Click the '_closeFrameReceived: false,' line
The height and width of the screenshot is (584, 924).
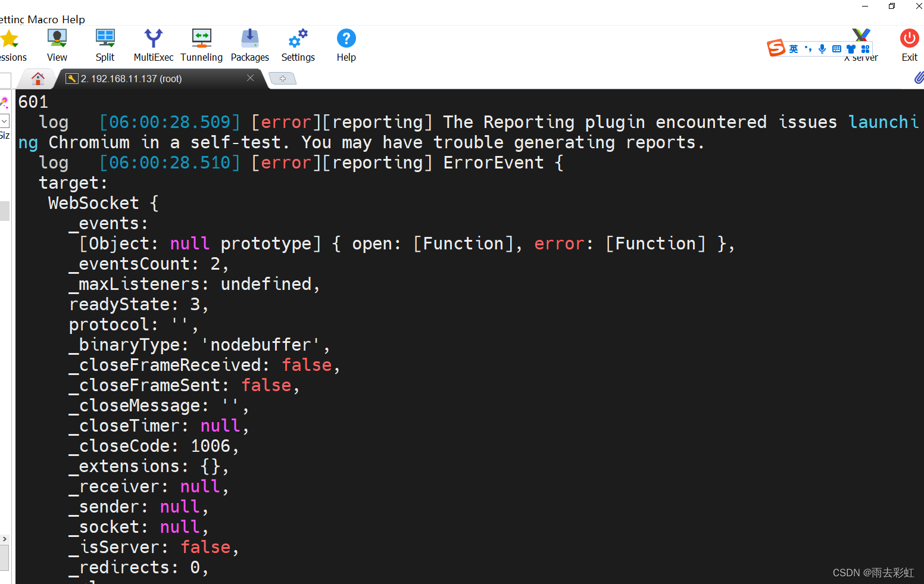tap(204, 365)
